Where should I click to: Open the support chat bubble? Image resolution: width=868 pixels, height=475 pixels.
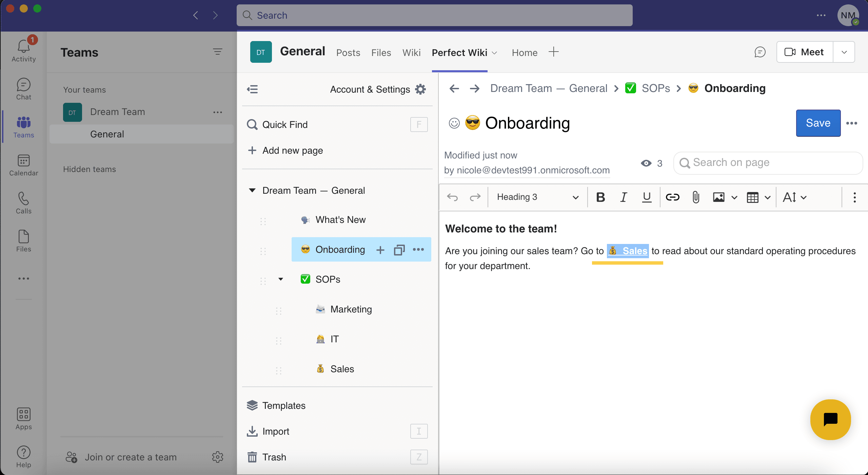pos(830,419)
